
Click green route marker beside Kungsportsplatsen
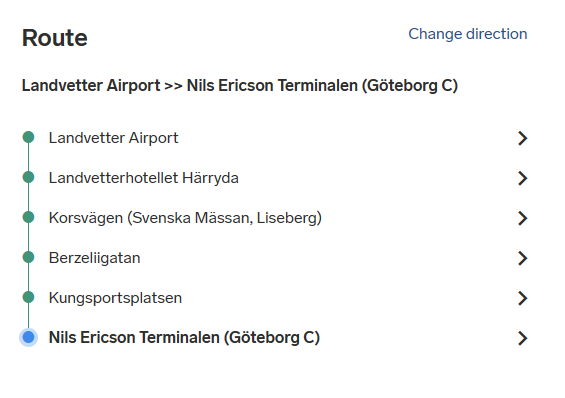[x=28, y=297]
